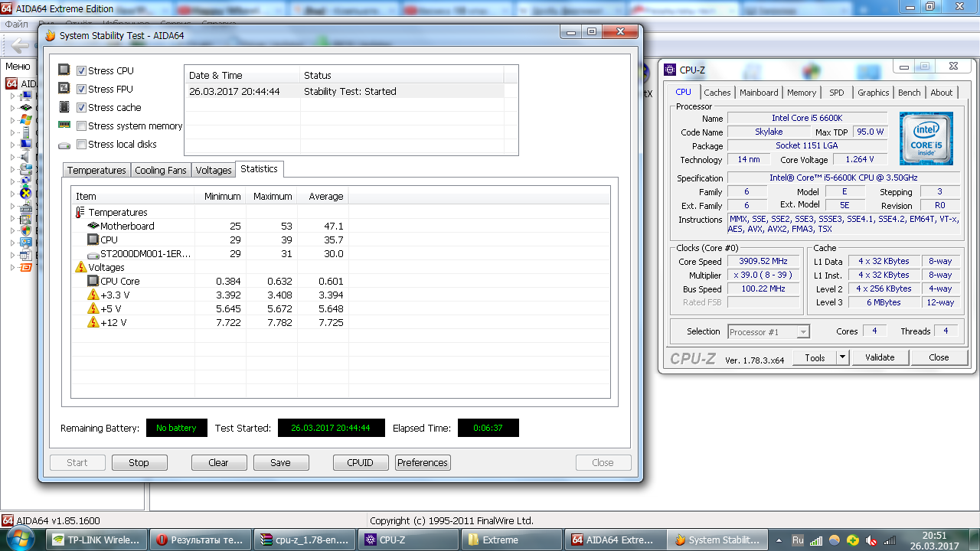Click the security shield icon in sidebar tree
The image size is (980, 551).
(x=26, y=230)
